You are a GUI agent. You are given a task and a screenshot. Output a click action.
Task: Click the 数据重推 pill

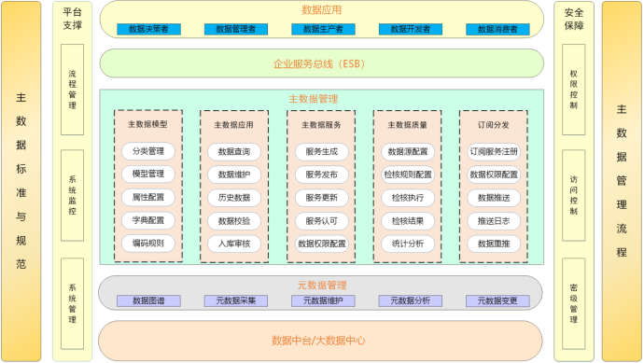click(x=494, y=244)
